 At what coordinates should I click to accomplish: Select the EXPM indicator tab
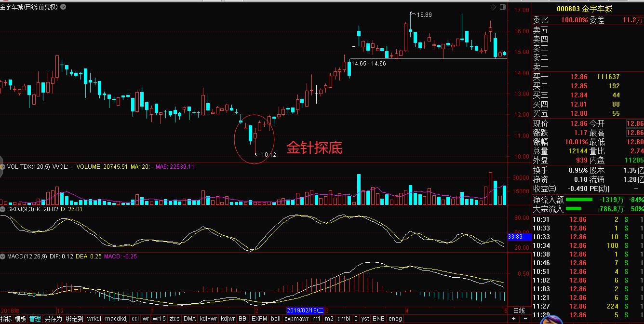click(x=259, y=319)
